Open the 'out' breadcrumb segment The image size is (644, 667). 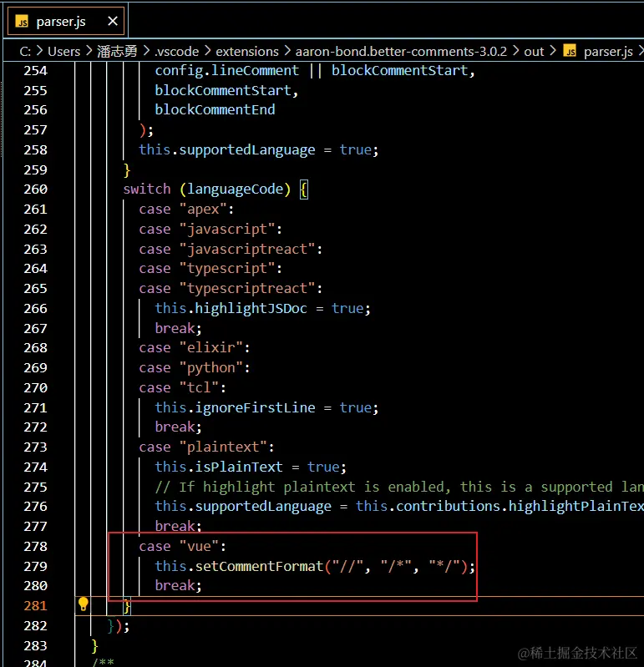(x=534, y=52)
